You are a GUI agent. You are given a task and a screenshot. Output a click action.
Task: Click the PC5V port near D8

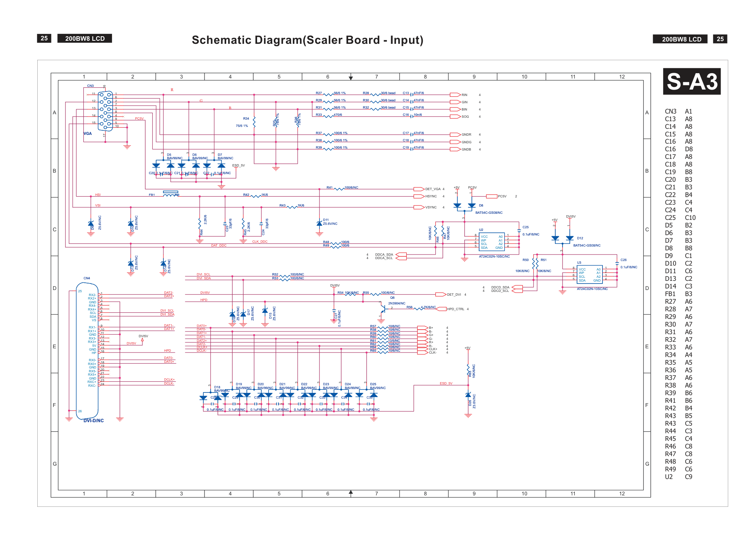[492, 196]
